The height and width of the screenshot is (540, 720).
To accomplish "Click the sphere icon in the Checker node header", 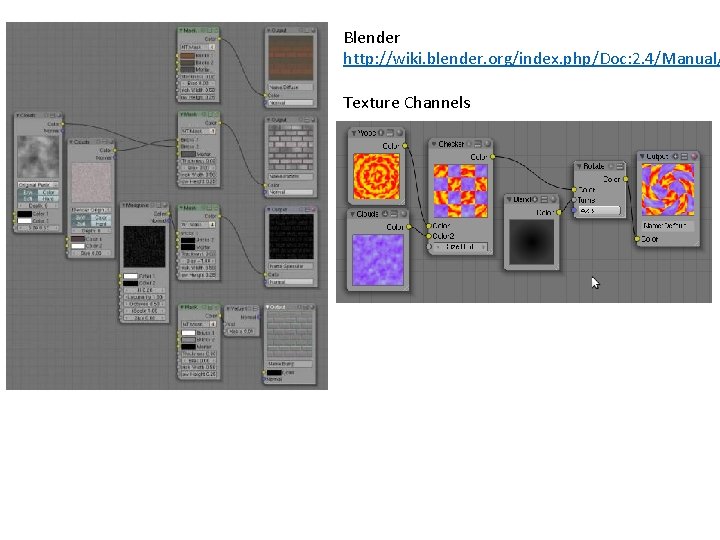I will 487,144.
